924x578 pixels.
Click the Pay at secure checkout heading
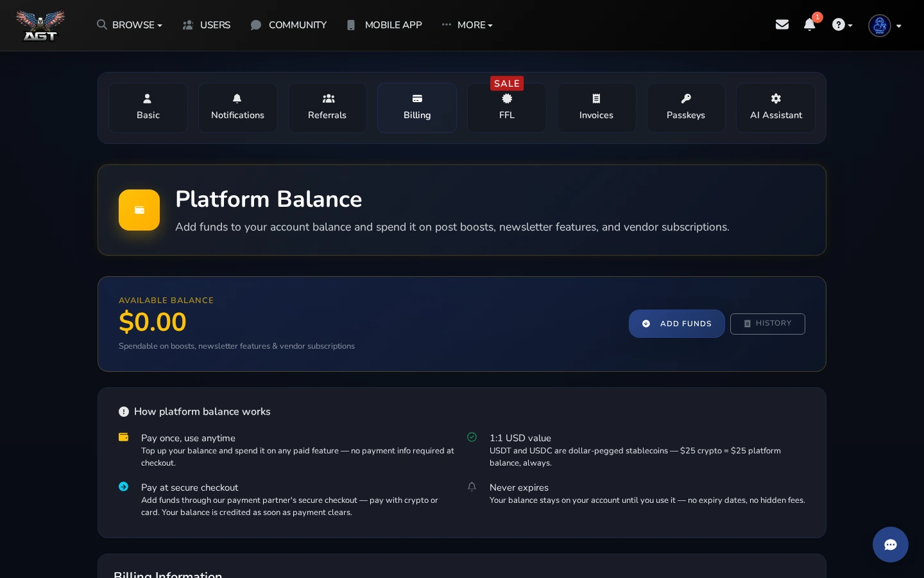click(189, 487)
